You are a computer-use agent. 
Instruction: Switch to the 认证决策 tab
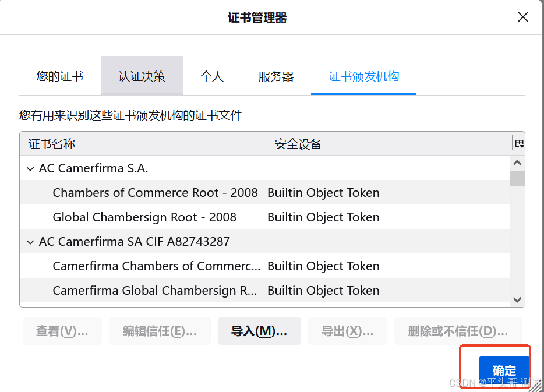(x=142, y=76)
